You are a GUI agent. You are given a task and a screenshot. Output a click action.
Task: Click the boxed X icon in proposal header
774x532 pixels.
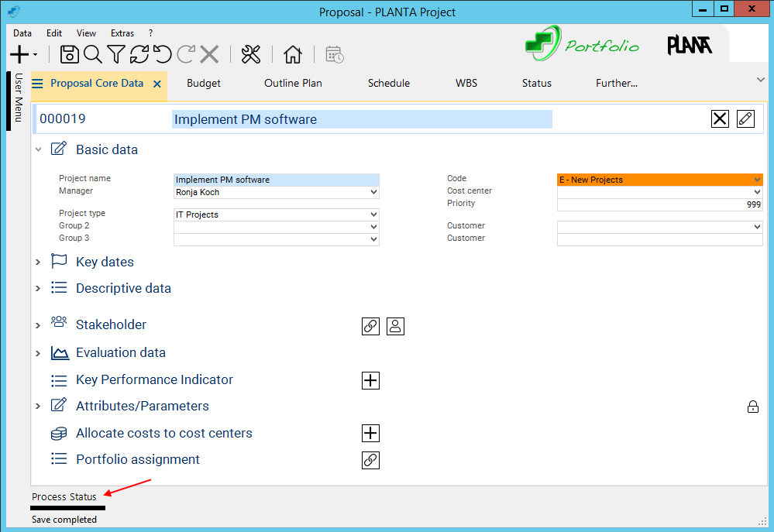pos(721,119)
